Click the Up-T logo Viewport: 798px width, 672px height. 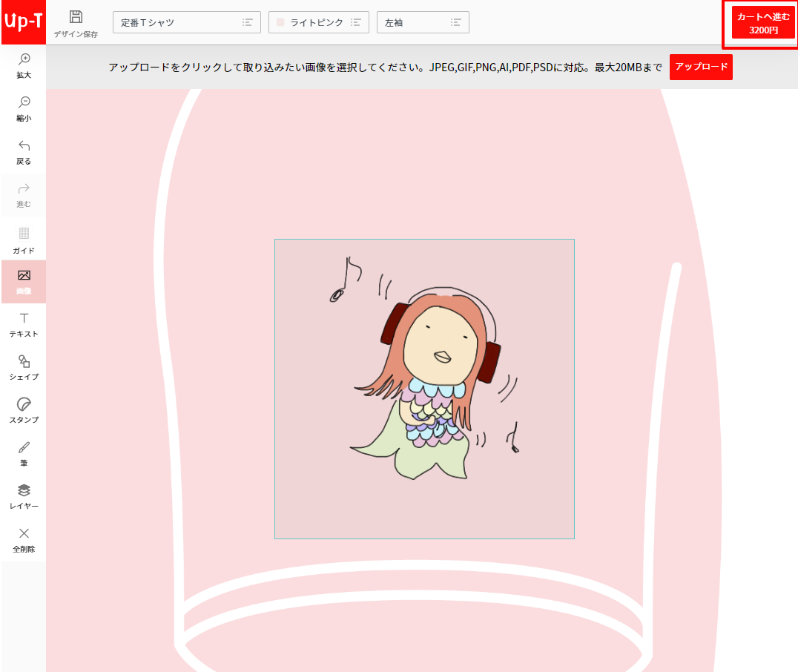coord(23,22)
